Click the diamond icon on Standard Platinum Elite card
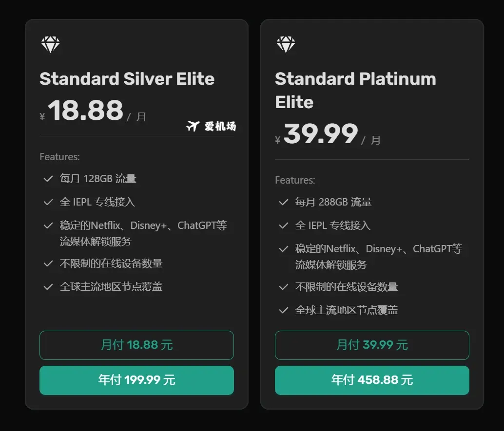 click(x=286, y=44)
